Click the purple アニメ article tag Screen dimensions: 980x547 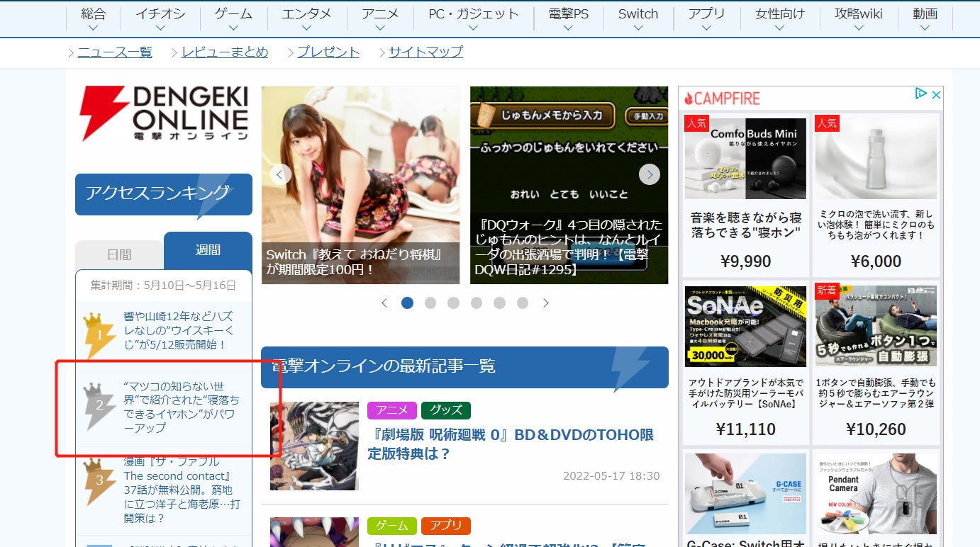click(392, 410)
